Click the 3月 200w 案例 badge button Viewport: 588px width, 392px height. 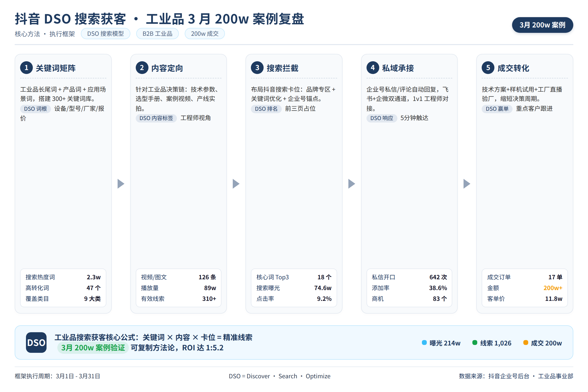542,25
